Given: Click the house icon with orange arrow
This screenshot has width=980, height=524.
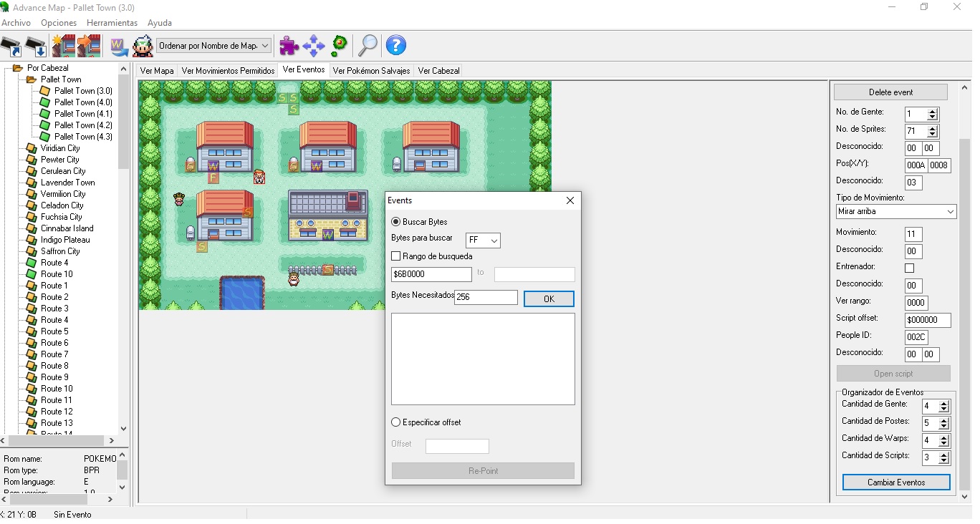Looking at the screenshot, I should pyautogui.click(x=89, y=46).
